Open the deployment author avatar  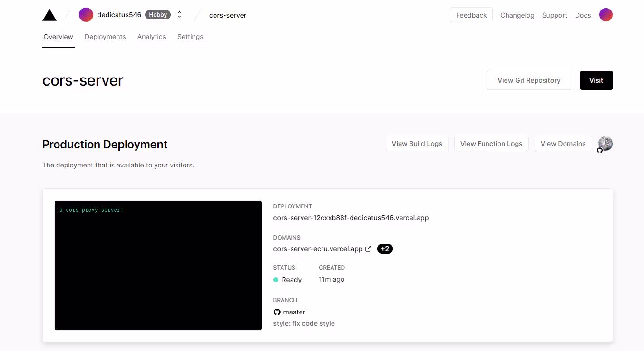[605, 144]
